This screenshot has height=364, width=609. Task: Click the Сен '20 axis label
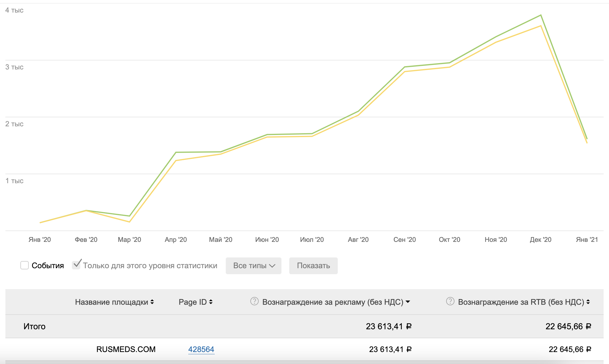pyautogui.click(x=405, y=239)
